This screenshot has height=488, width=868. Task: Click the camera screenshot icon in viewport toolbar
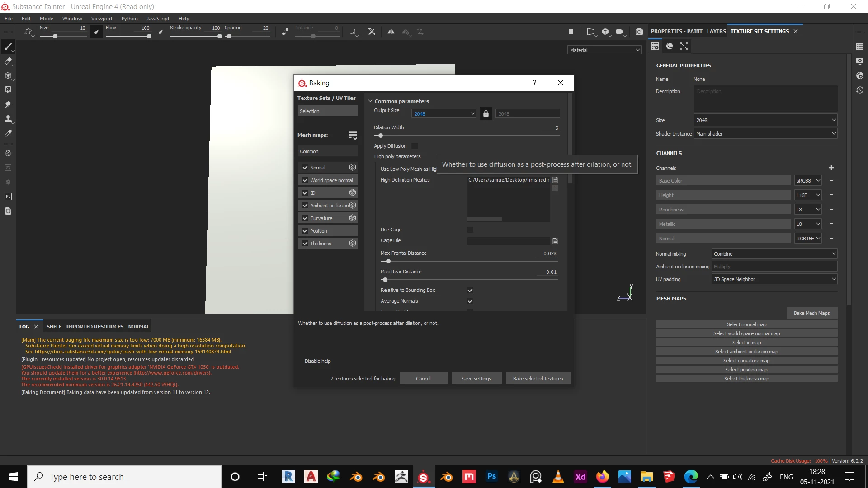pyautogui.click(x=639, y=32)
